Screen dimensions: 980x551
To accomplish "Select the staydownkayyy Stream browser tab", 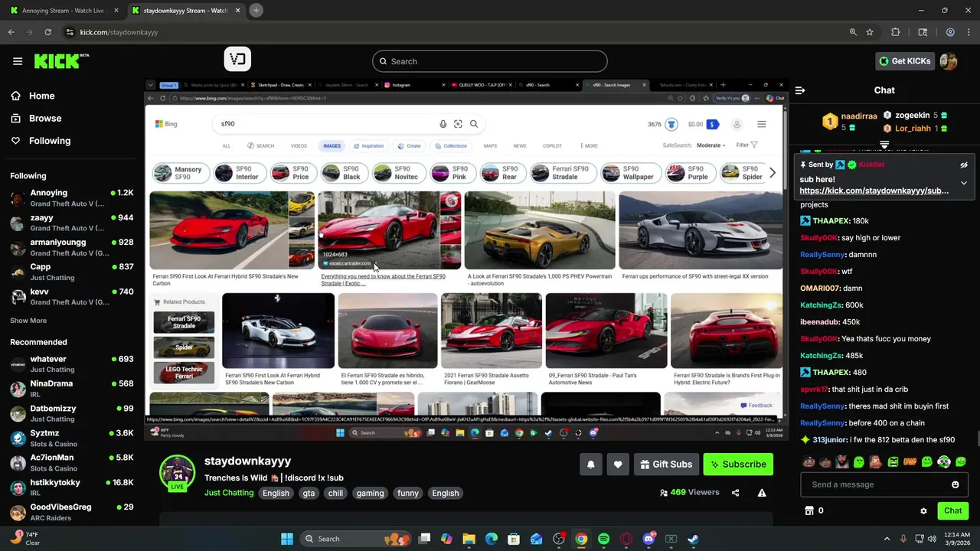I will point(185,11).
